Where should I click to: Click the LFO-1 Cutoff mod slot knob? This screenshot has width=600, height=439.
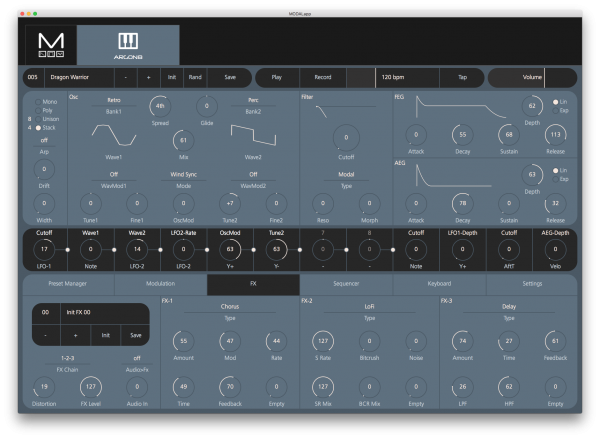(x=44, y=249)
